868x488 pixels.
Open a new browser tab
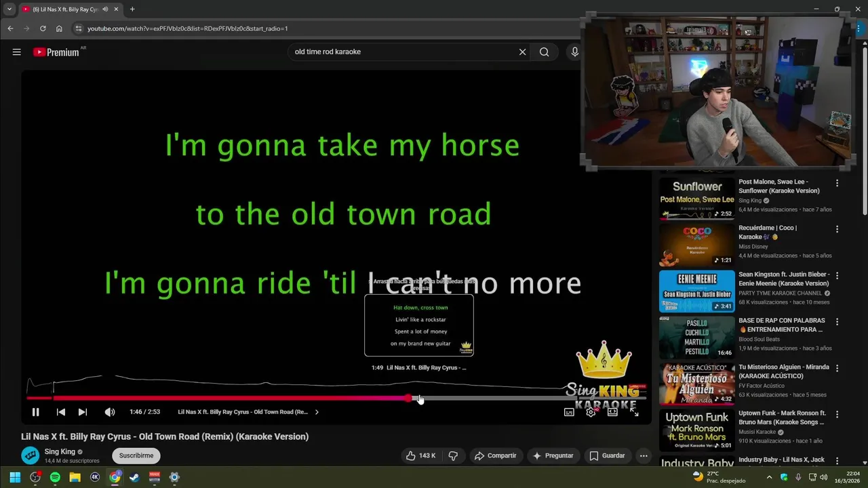click(x=132, y=9)
